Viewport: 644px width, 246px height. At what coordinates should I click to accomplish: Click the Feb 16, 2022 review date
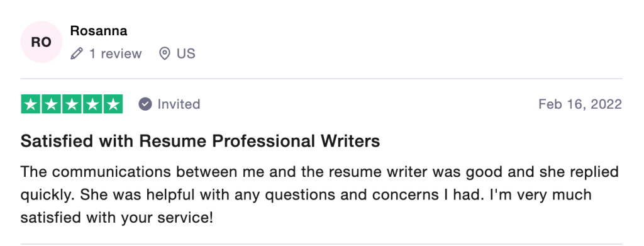coord(580,104)
